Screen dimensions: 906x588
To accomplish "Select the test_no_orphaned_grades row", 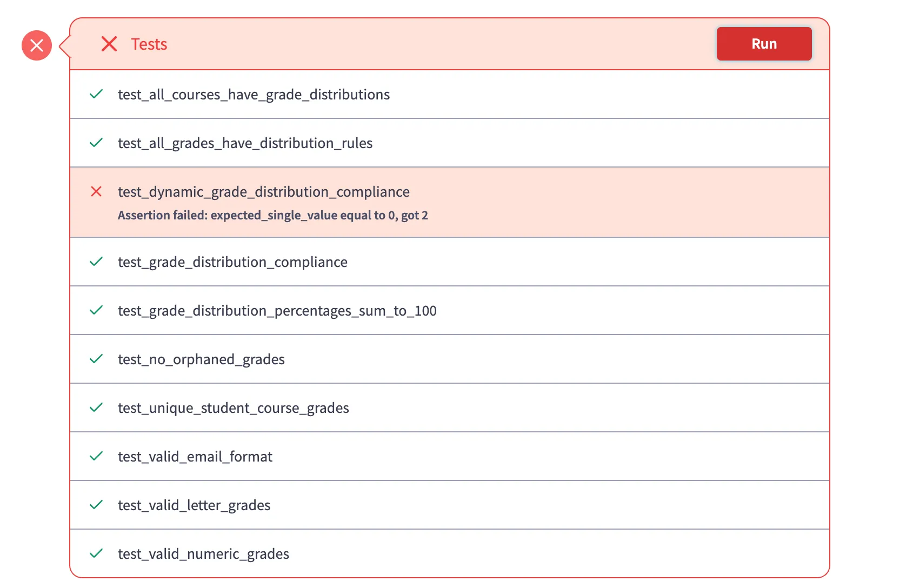I will 202,359.
